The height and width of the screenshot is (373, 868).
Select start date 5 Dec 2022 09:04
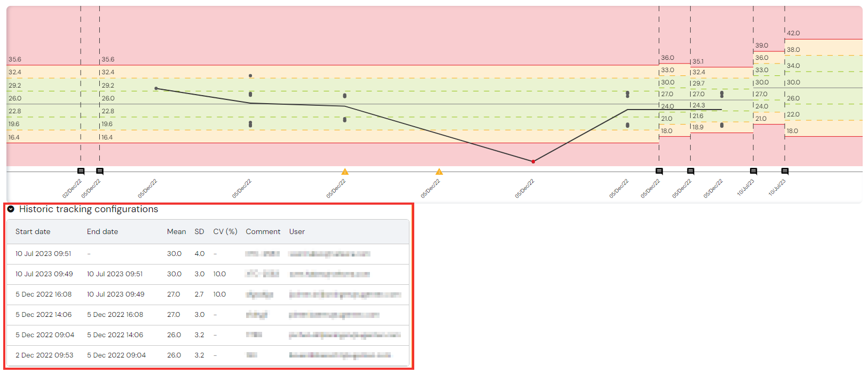(45, 335)
